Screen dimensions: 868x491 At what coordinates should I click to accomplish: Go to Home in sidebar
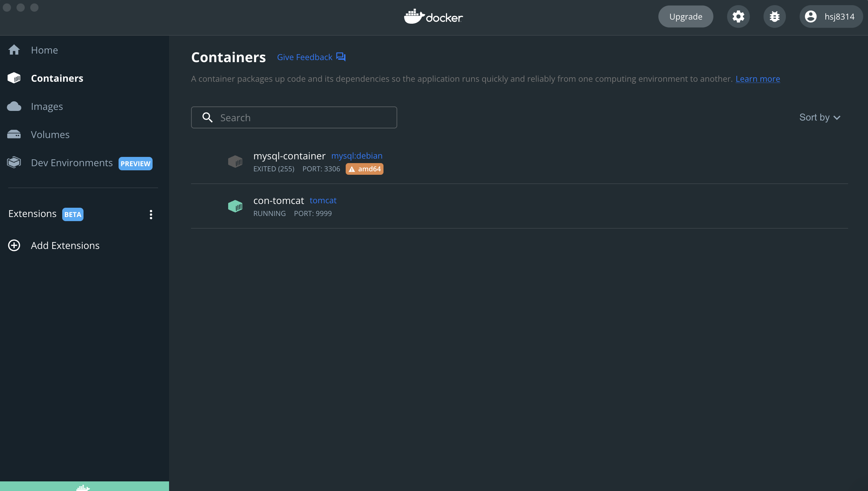coord(44,50)
